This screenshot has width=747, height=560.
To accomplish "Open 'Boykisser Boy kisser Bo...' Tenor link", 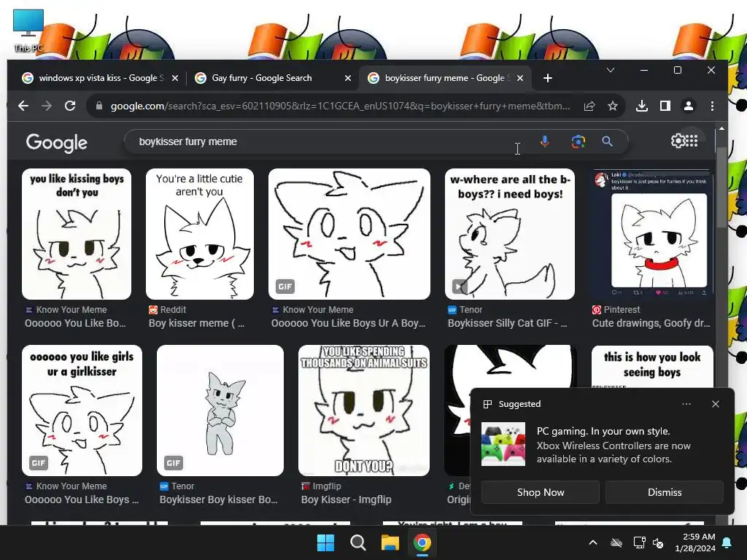I will 218,499.
